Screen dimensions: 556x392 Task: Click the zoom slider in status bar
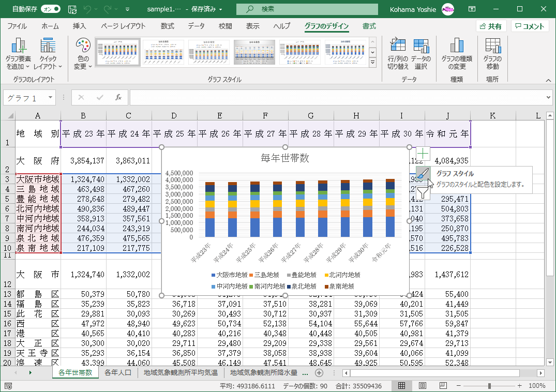pyautogui.click(x=489, y=386)
